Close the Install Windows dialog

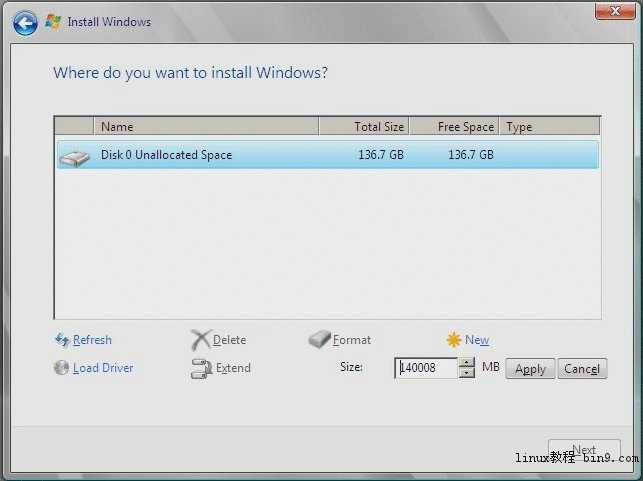(x=615, y=11)
